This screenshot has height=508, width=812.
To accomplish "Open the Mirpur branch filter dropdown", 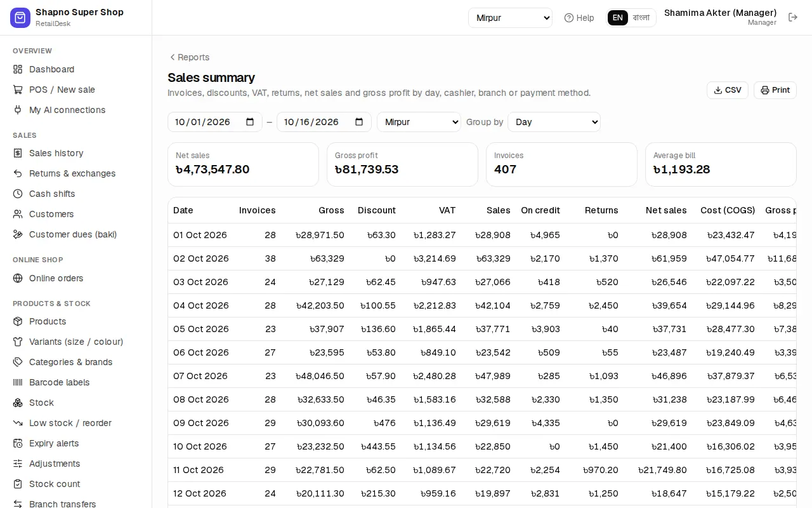I will [419, 122].
